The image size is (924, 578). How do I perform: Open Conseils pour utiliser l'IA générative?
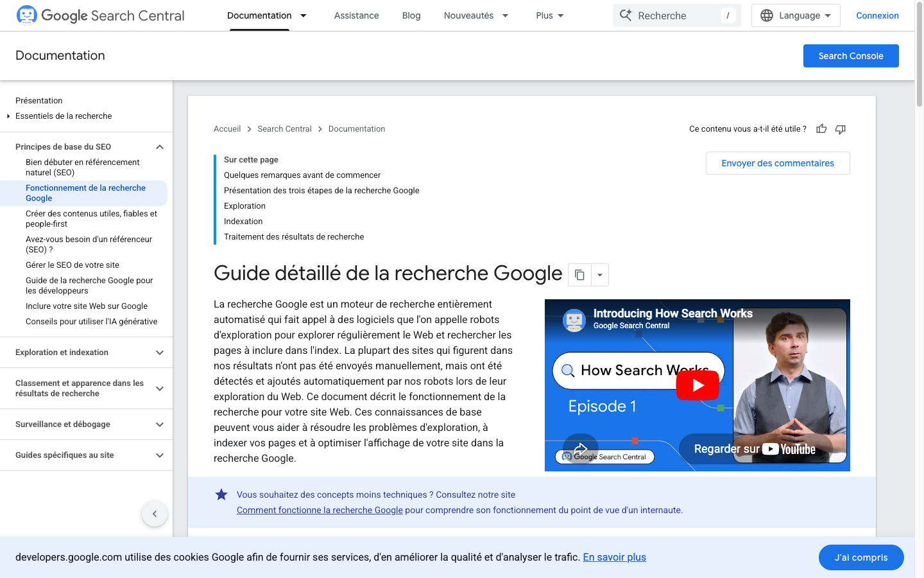[x=91, y=322]
